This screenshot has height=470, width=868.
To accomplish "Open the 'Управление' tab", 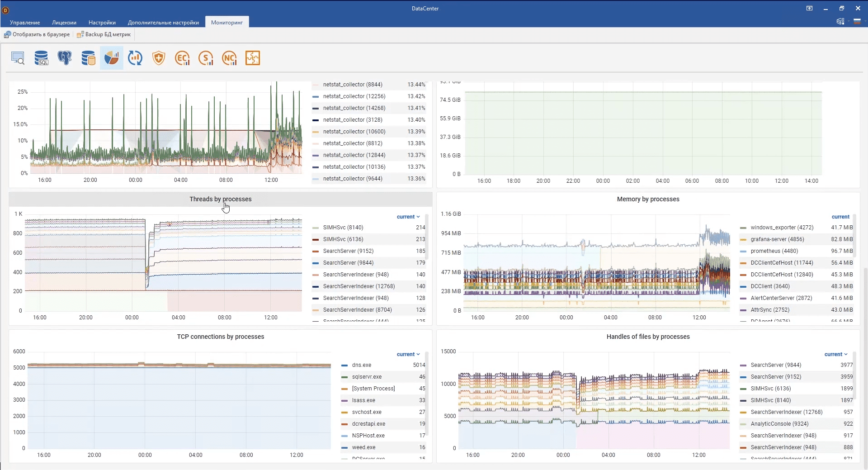I will [25, 22].
